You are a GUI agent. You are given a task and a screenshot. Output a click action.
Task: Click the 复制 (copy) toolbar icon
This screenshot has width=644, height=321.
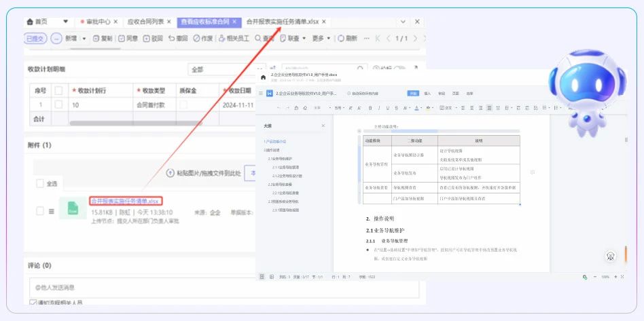click(102, 39)
